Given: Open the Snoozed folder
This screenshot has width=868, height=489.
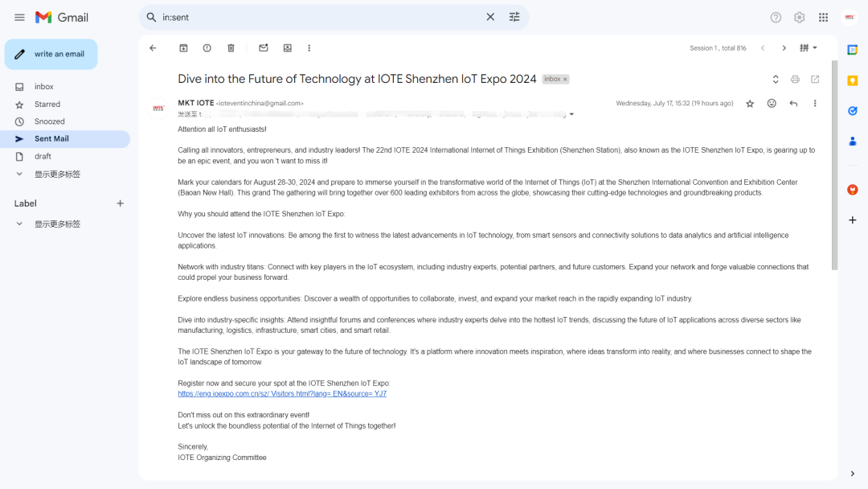Looking at the screenshot, I should (49, 121).
